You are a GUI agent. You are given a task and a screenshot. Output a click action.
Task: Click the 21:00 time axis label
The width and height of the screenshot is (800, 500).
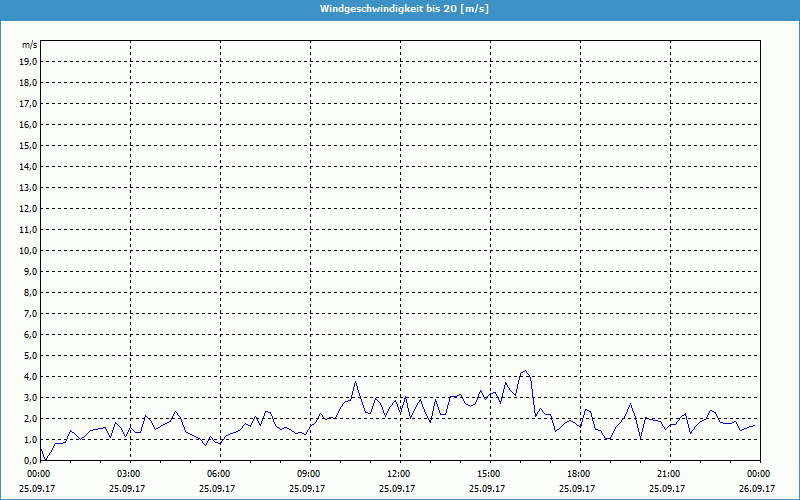pos(668,473)
